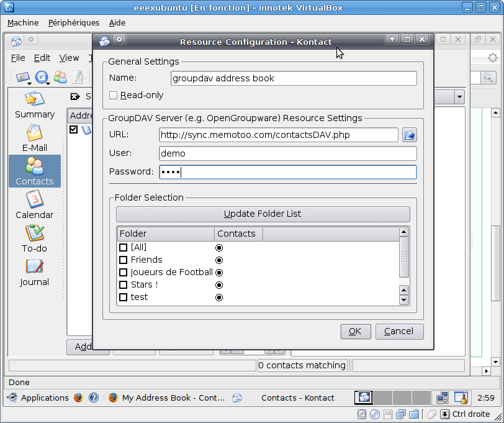Select Contacts in Kontact sidebar
Viewport: 504px width, 423px height.
point(35,171)
